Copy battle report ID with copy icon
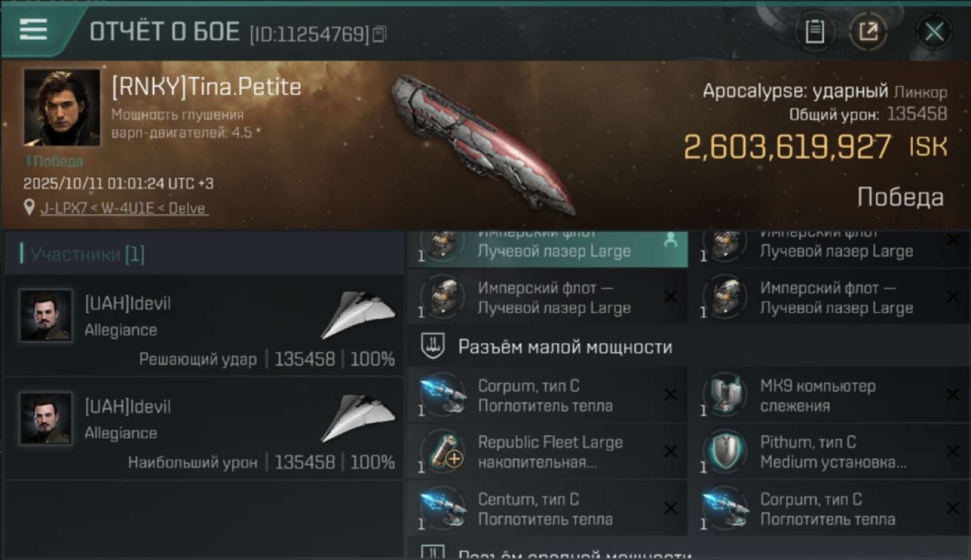The image size is (971, 560). click(x=379, y=34)
